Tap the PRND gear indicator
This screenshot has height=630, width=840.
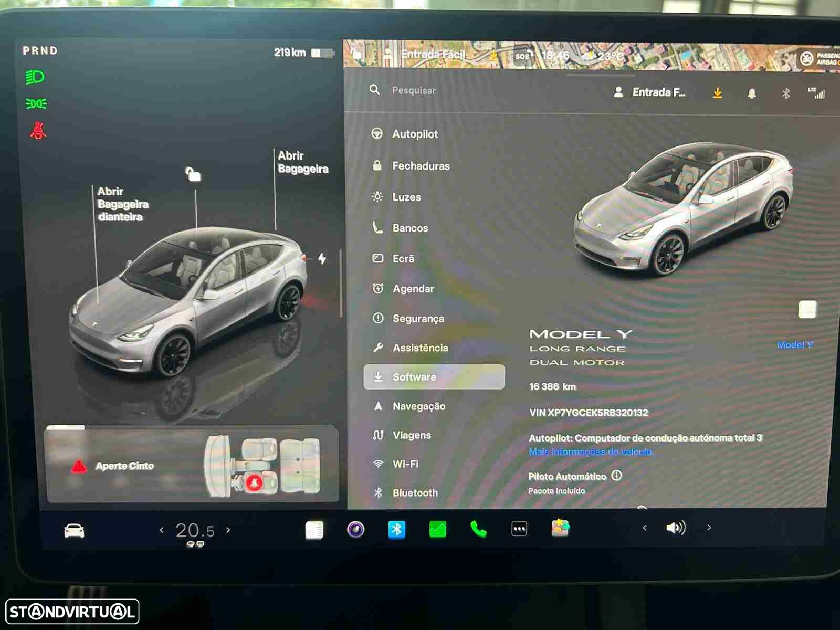(40, 51)
